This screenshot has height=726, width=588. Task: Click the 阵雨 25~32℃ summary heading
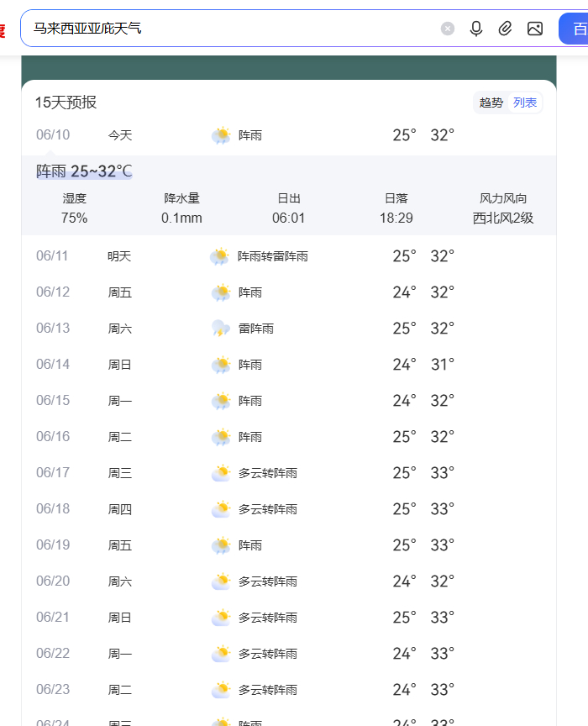(84, 171)
